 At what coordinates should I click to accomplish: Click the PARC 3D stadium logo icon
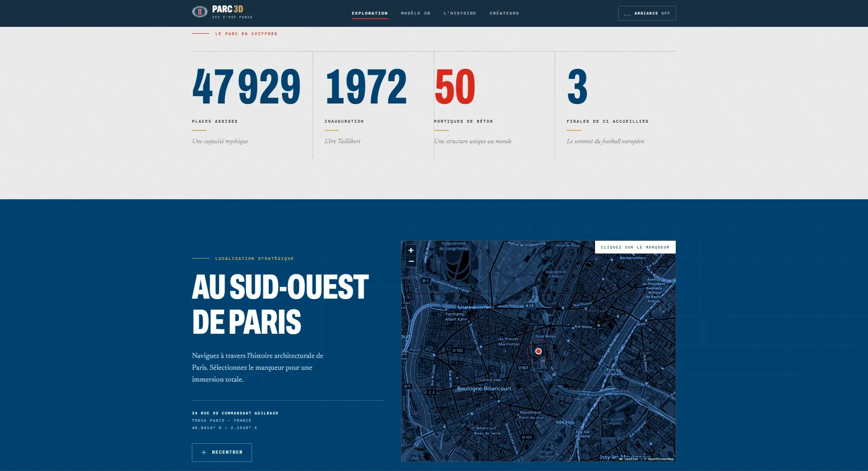click(200, 12)
